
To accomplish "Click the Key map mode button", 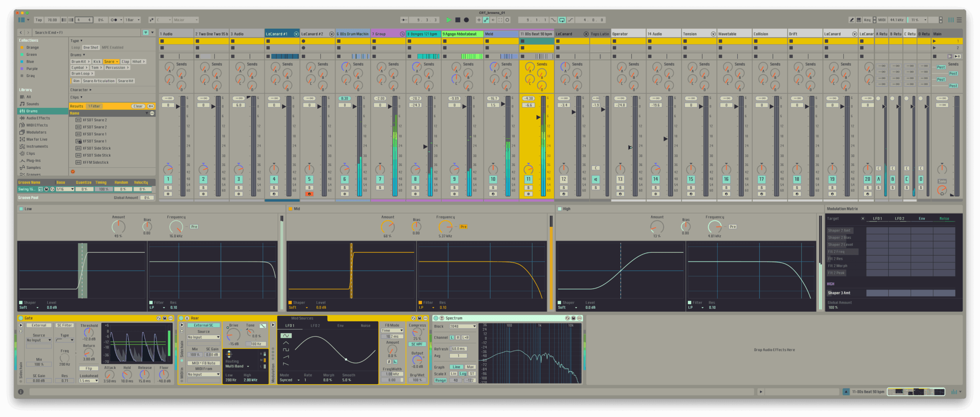I will click(x=867, y=20).
